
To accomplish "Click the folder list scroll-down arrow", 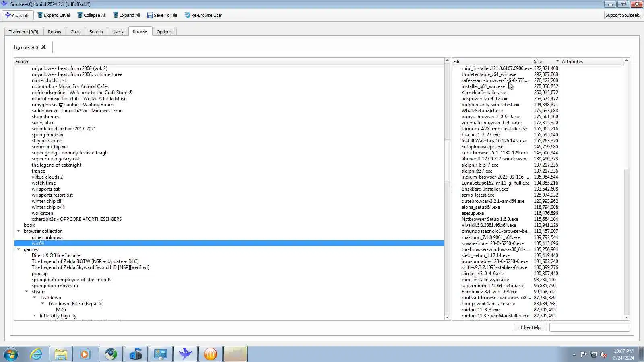I will [x=447, y=317].
